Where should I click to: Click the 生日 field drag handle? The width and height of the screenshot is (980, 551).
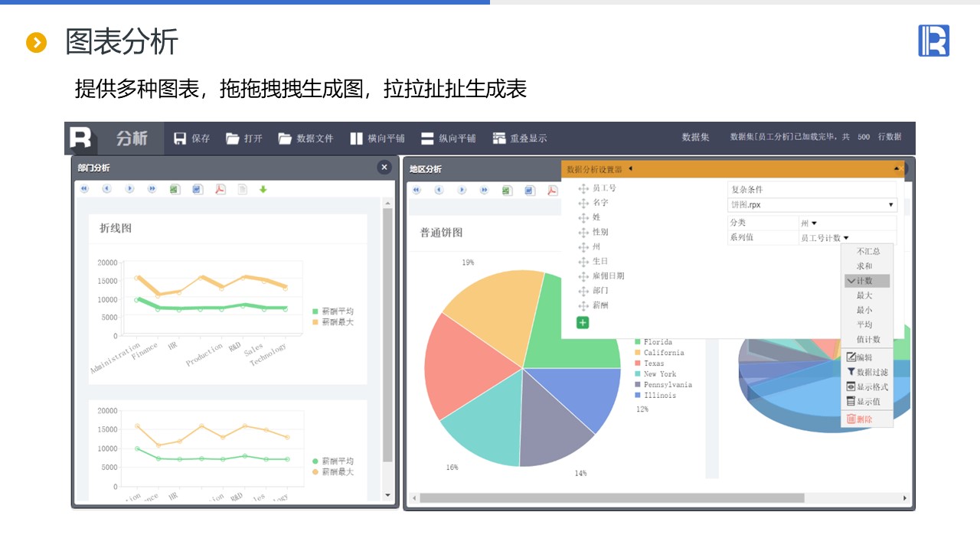pos(583,262)
